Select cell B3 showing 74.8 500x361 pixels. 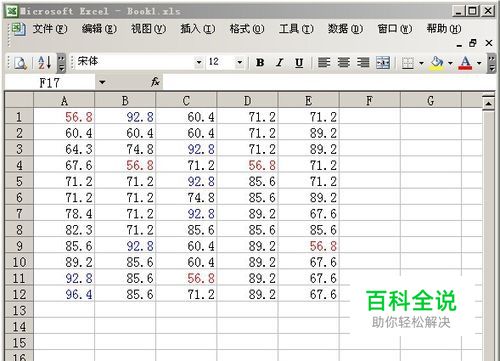125,149
